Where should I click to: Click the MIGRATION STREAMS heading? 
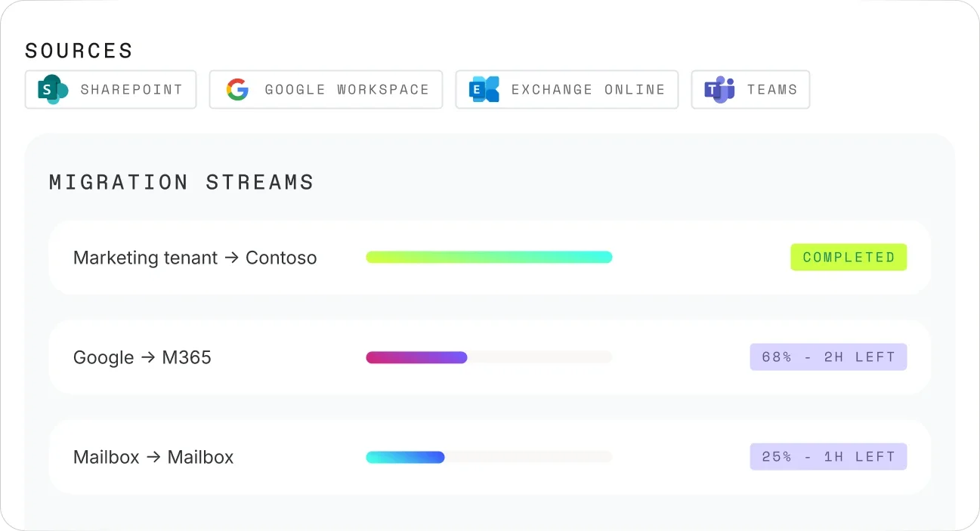coord(181,182)
